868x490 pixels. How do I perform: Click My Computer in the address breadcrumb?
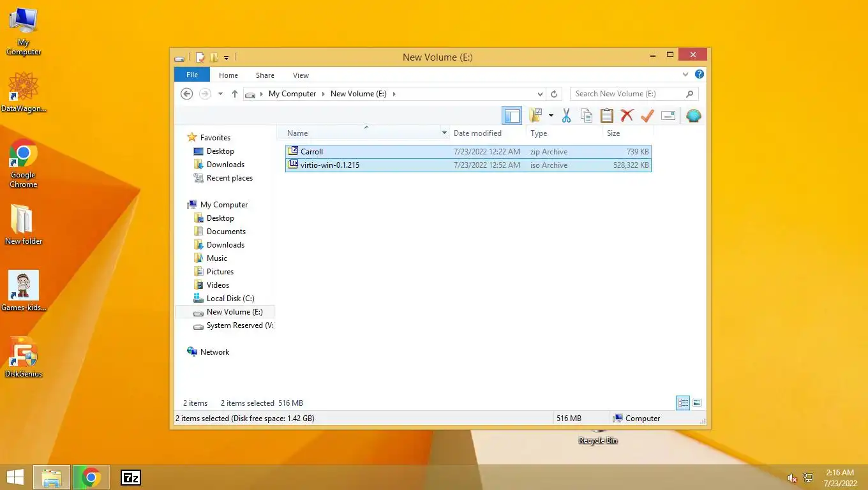pos(292,94)
